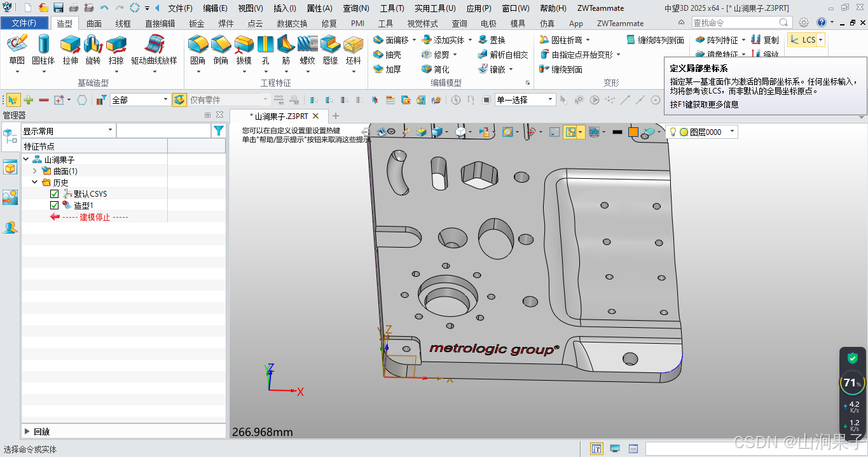Viewport: 868px width, 457px height.
Task: Click the 抽壳 shell tool
Action: (x=387, y=55)
